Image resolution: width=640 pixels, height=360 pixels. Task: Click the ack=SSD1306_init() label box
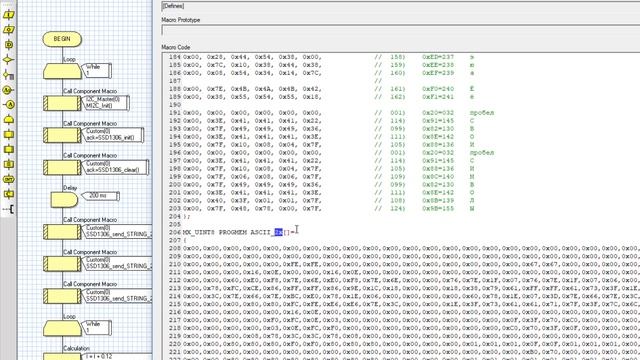click(113, 135)
